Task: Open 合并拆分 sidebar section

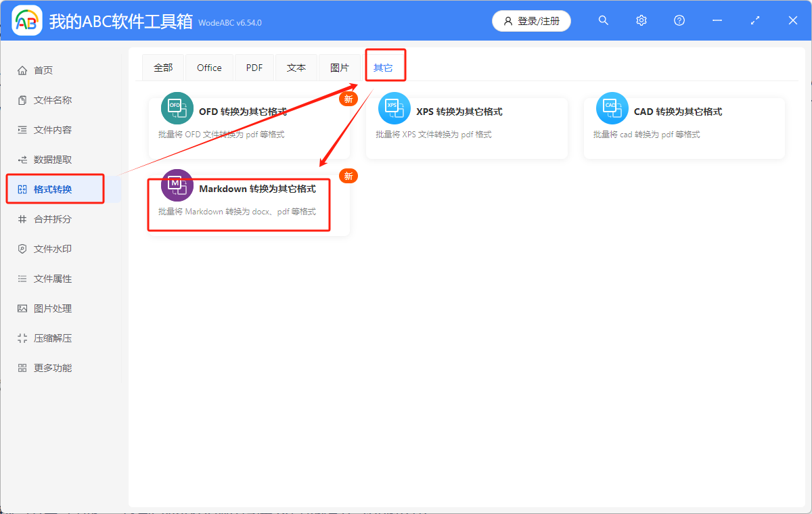Action: point(52,219)
